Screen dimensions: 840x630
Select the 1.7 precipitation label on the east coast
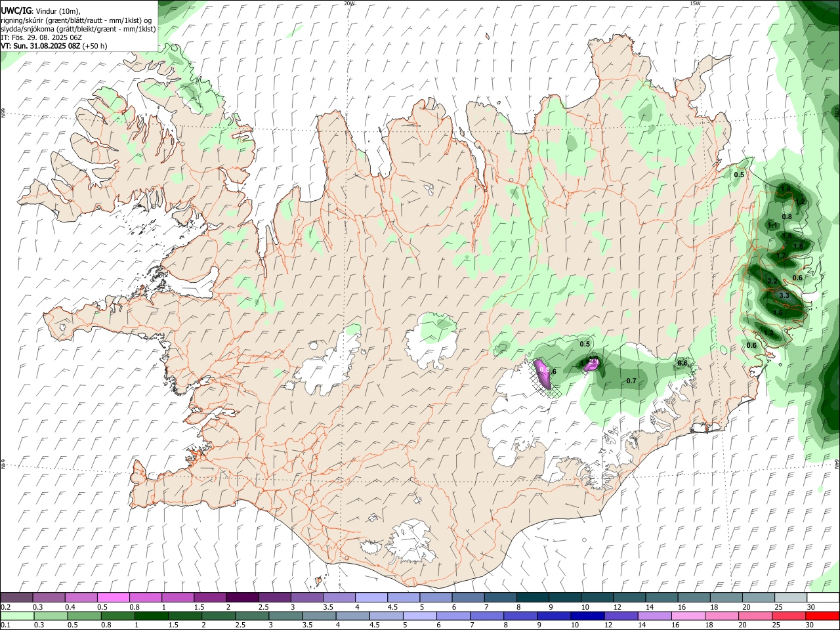coord(781,256)
